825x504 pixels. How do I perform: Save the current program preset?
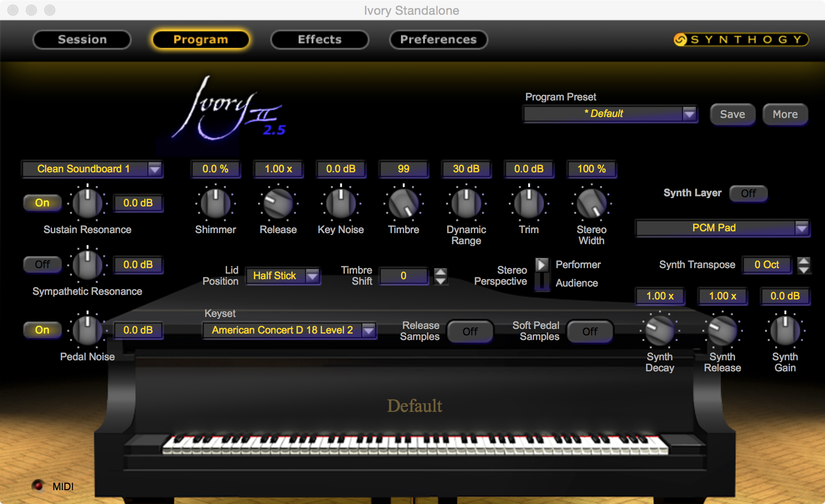732,114
